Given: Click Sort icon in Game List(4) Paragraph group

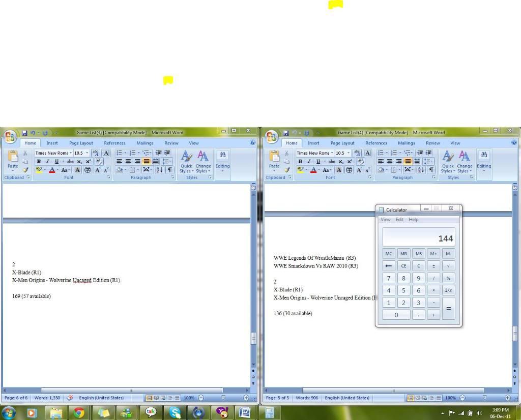Looking at the screenshot, I should coord(421,170).
